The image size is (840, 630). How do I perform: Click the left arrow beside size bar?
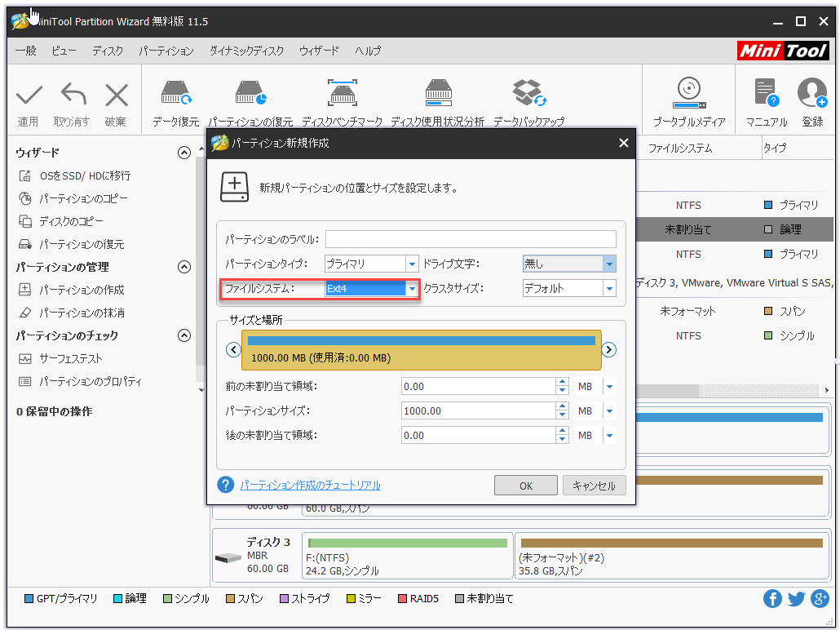click(233, 349)
